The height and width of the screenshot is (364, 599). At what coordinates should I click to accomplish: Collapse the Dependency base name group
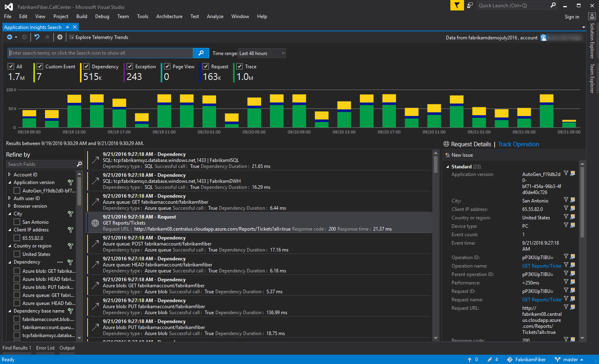pyautogui.click(x=9, y=311)
